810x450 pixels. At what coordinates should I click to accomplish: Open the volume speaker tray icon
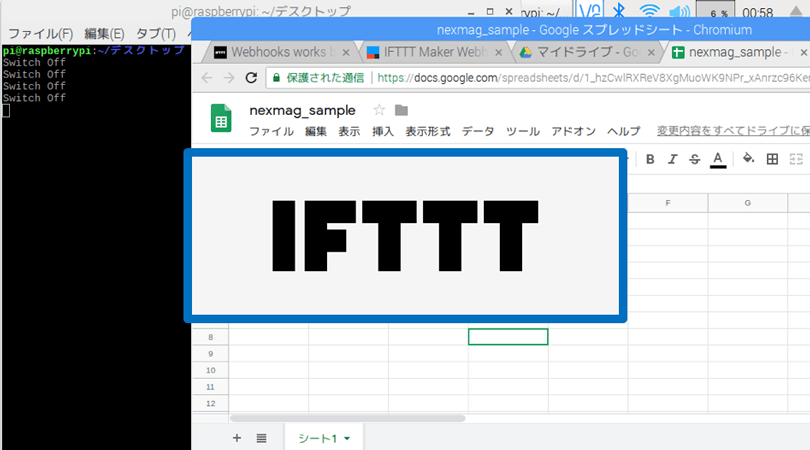(x=679, y=11)
